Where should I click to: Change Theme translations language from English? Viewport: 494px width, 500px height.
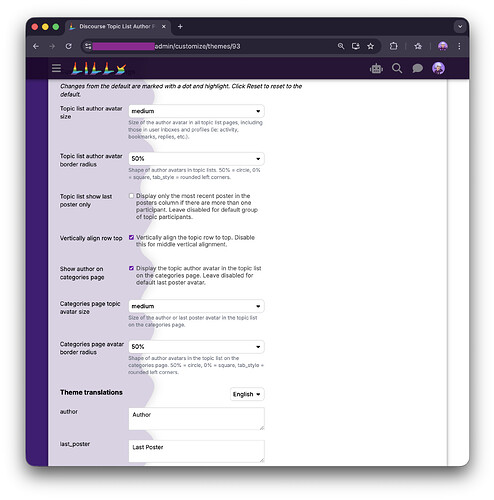(x=247, y=394)
